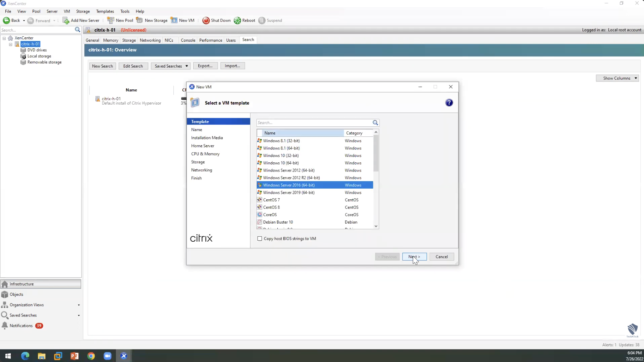Expand Organization Views arrow in sidebar
This screenshot has height=362, width=644.
tap(79, 305)
